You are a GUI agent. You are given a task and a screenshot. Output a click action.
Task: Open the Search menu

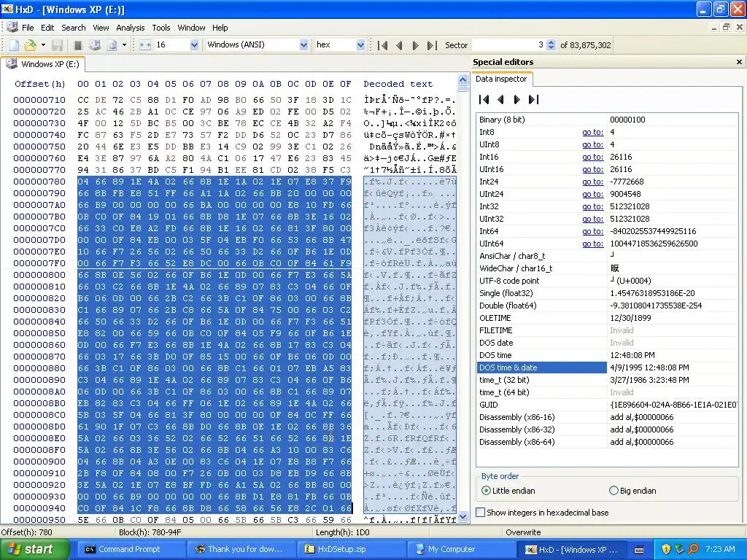pyautogui.click(x=74, y=28)
